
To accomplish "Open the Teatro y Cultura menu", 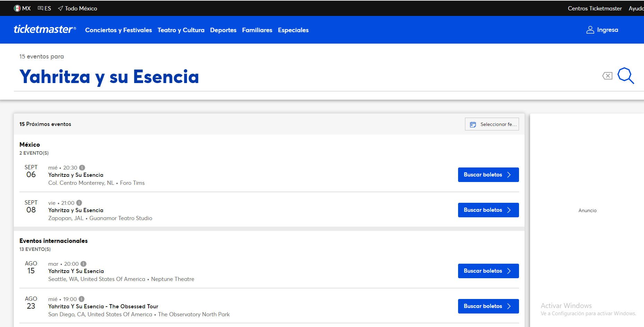I will [181, 30].
